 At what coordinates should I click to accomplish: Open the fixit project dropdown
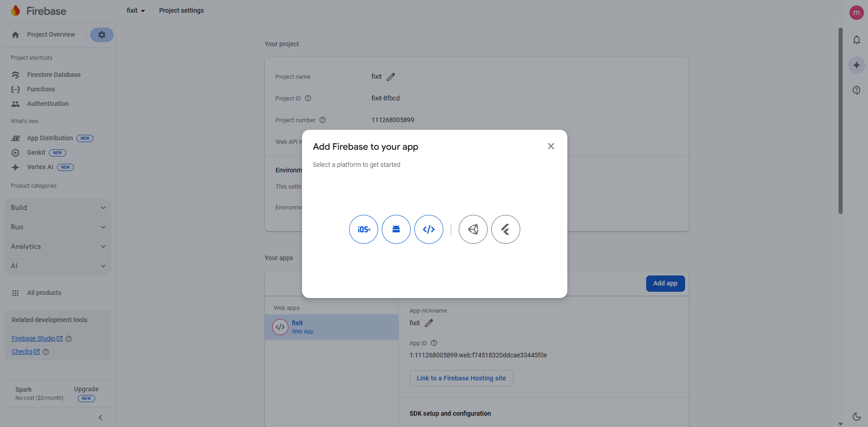[x=136, y=10]
